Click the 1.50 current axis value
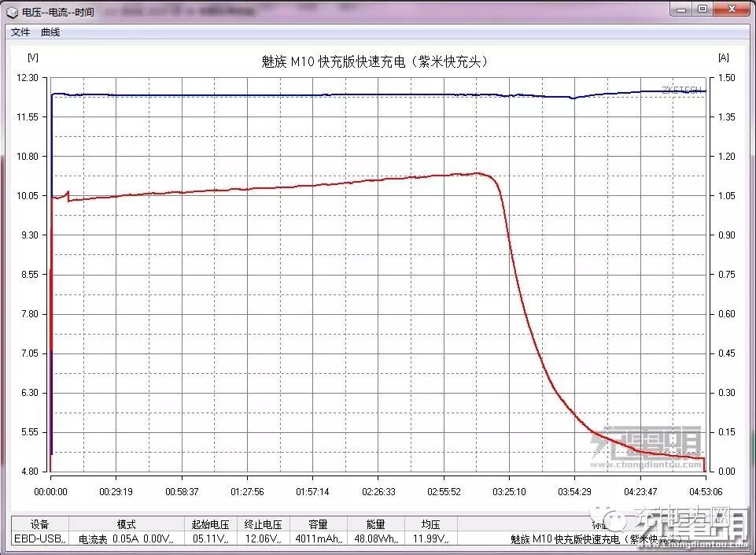 point(727,78)
